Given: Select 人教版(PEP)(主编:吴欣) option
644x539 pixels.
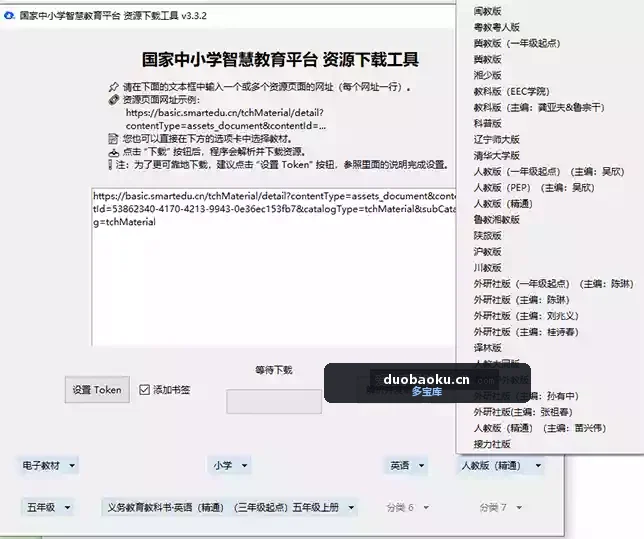Looking at the screenshot, I should (x=534, y=187).
